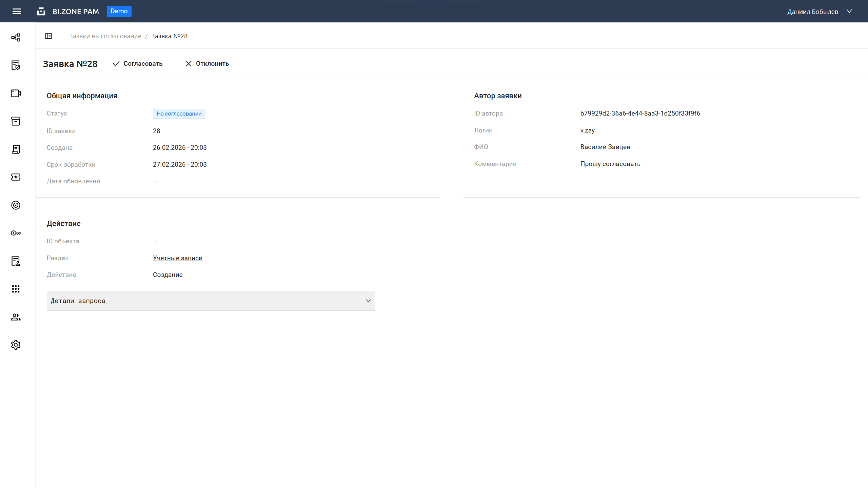Go to Заявки на согласование breadcrumb
This screenshot has width=868, height=488.
pos(105,36)
